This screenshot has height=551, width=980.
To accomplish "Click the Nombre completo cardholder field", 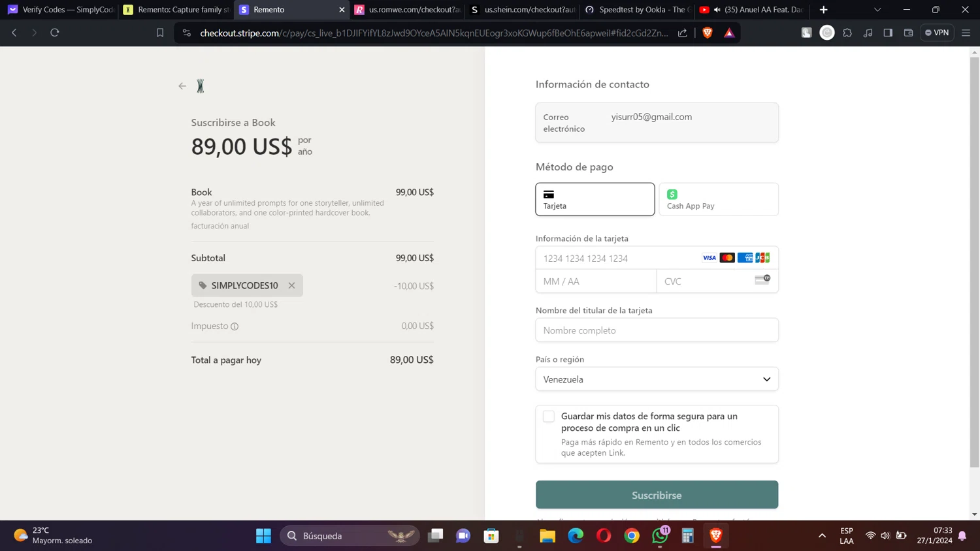I will pos(657,330).
